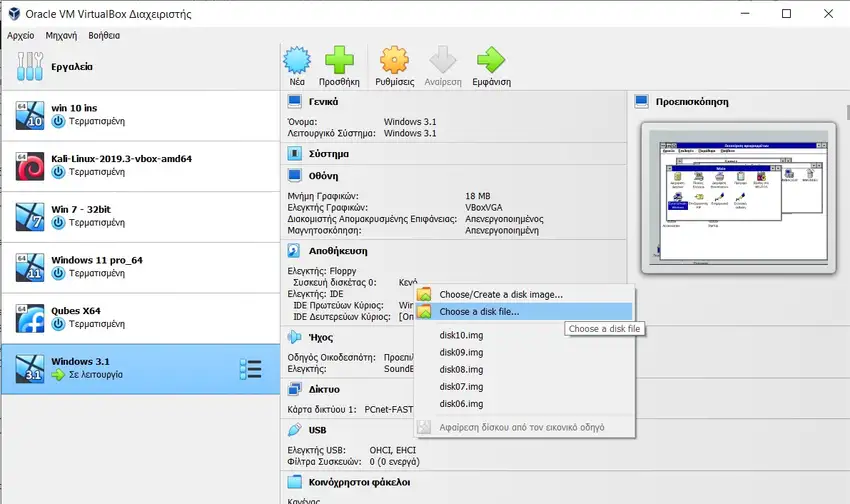Click the 'Κάρτα δικτύου 1:' entry

[322, 409]
